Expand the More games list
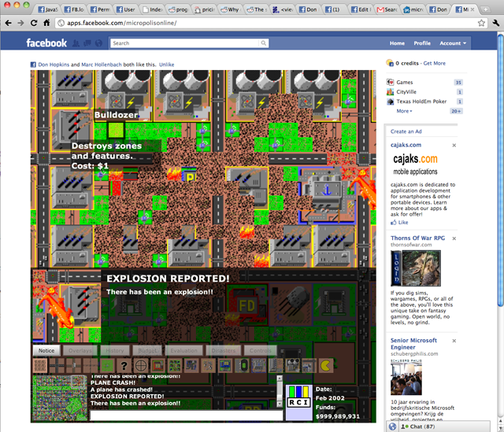Screen dimensions: 504x432 click(404, 111)
